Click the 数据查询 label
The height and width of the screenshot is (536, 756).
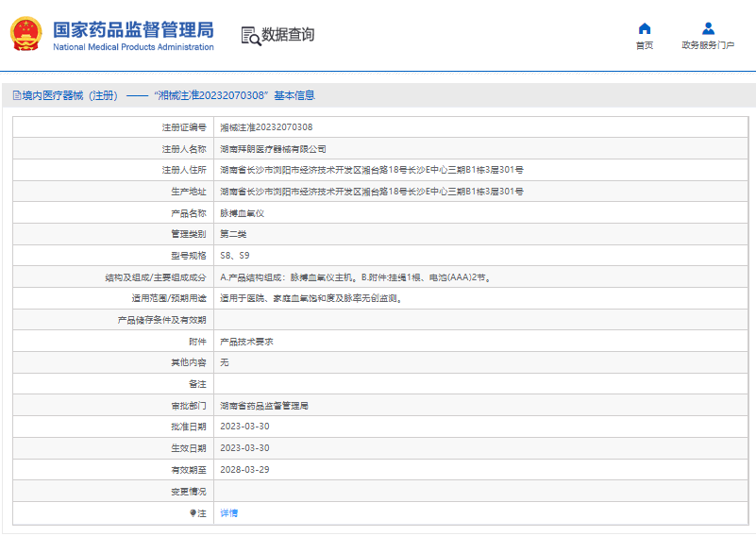[x=288, y=35]
